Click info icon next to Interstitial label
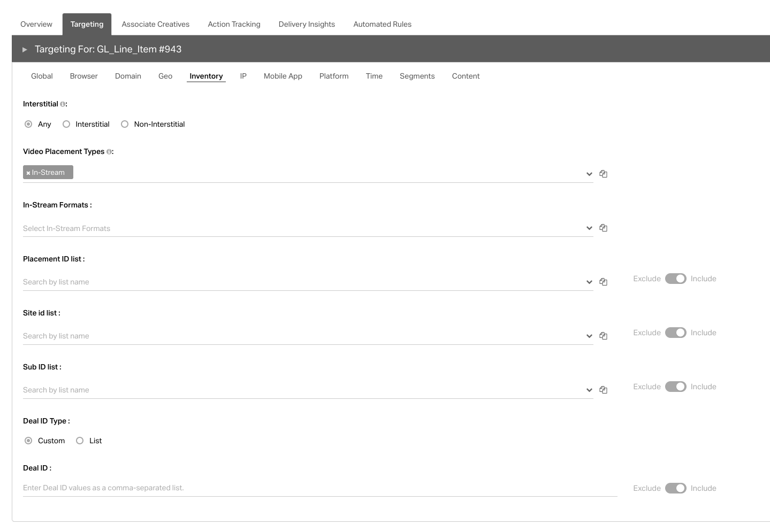Image resolution: width=770 pixels, height=532 pixels. tap(63, 104)
